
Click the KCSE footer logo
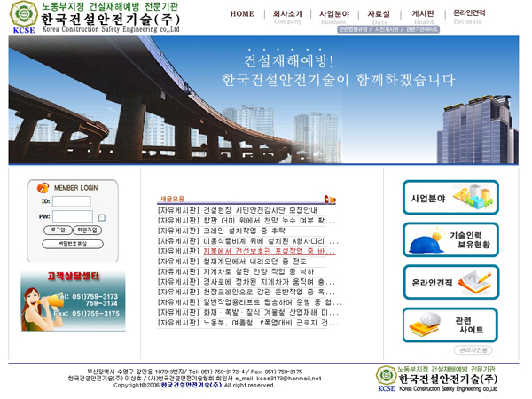(387, 375)
